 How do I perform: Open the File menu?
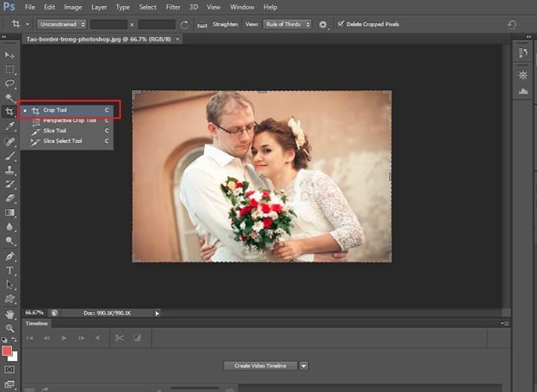pyautogui.click(x=30, y=7)
